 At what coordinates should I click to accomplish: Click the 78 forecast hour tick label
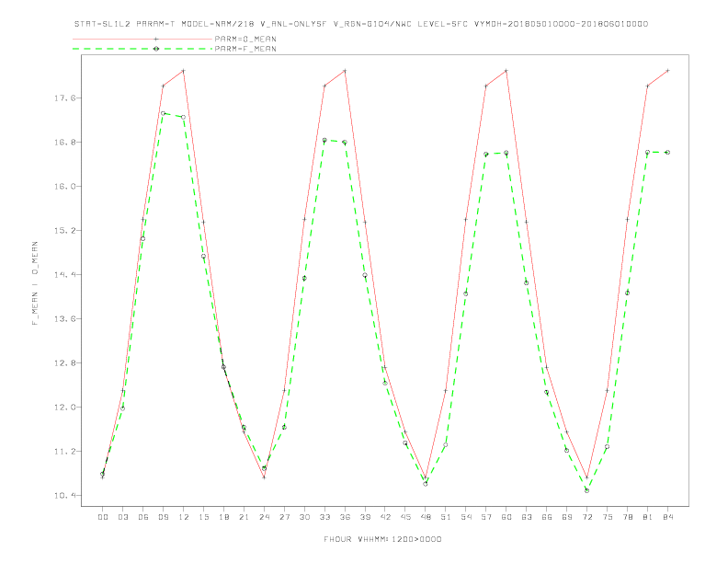click(627, 517)
